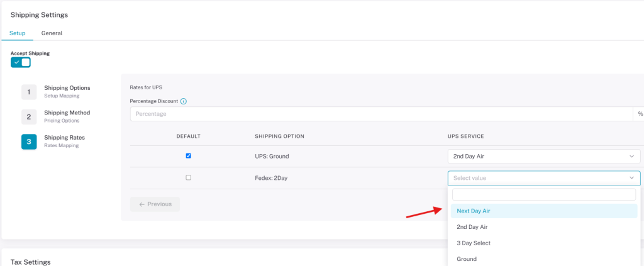Toggle the Accept Shipping switch off
The image size is (644, 266).
click(x=21, y=62)
